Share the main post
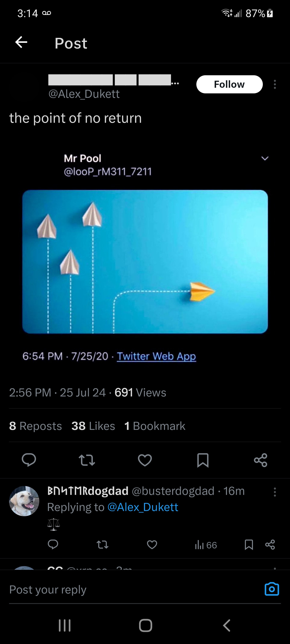Image resolution: width=290 pixels, height=644 pixels. 260,460
